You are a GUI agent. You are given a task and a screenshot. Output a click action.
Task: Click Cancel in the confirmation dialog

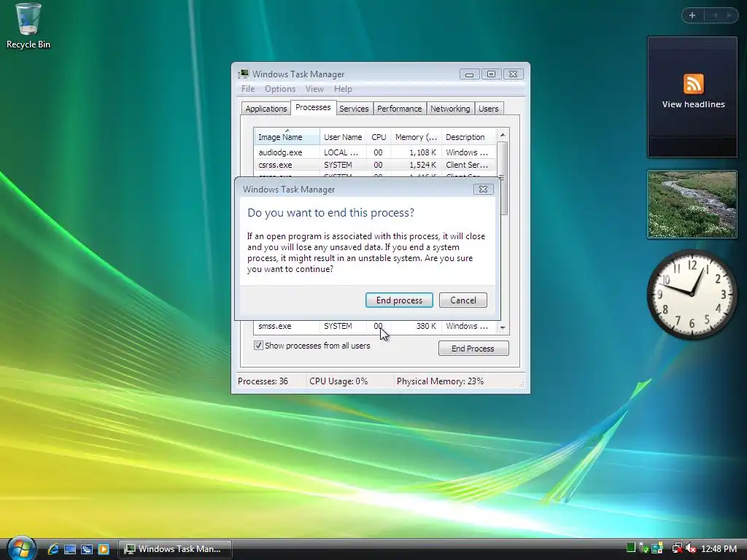(x=463, y=300)
